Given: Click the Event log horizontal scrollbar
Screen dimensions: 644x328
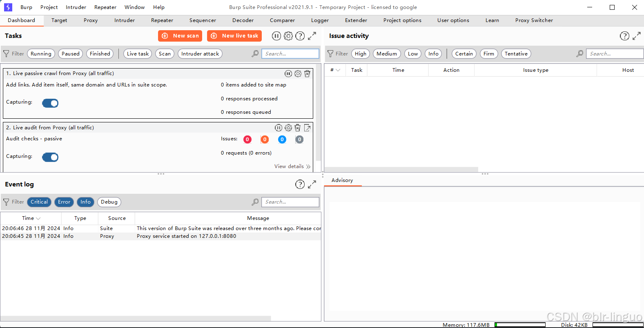Looking at the screenshot, I should pyautogui.click(x=136, y=318).
